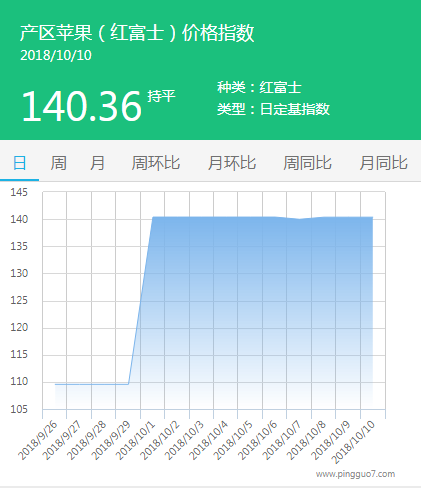
Task: Open the 周同比 tab
Action: [307, 163]
